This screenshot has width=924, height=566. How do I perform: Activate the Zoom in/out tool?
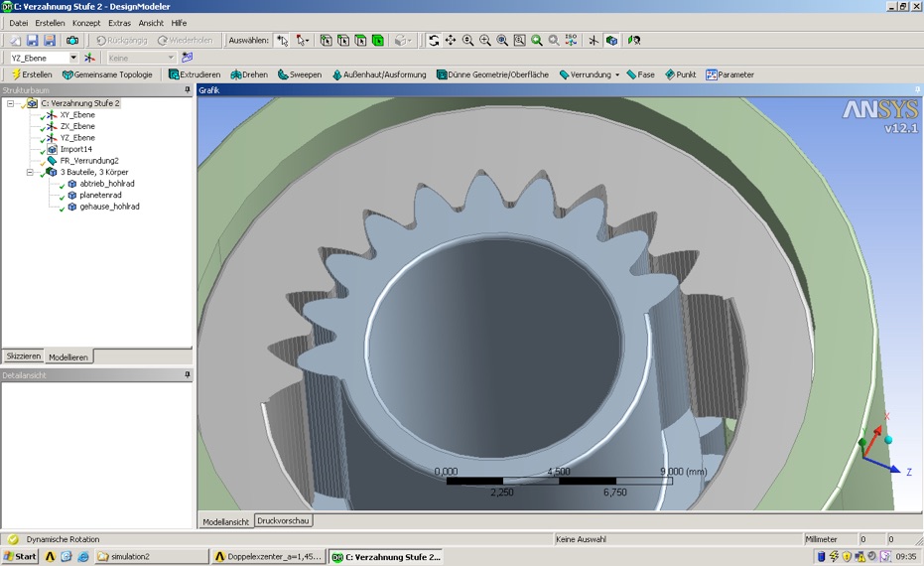467,40
